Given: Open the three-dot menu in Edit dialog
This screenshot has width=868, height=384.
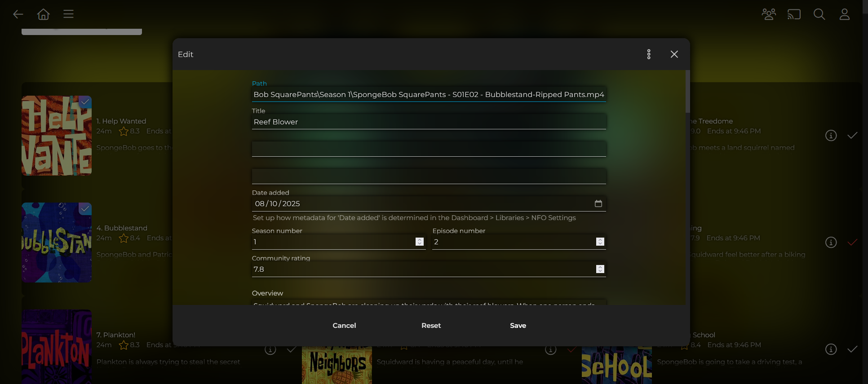Looking at the screenshot, I should (648, 54).
